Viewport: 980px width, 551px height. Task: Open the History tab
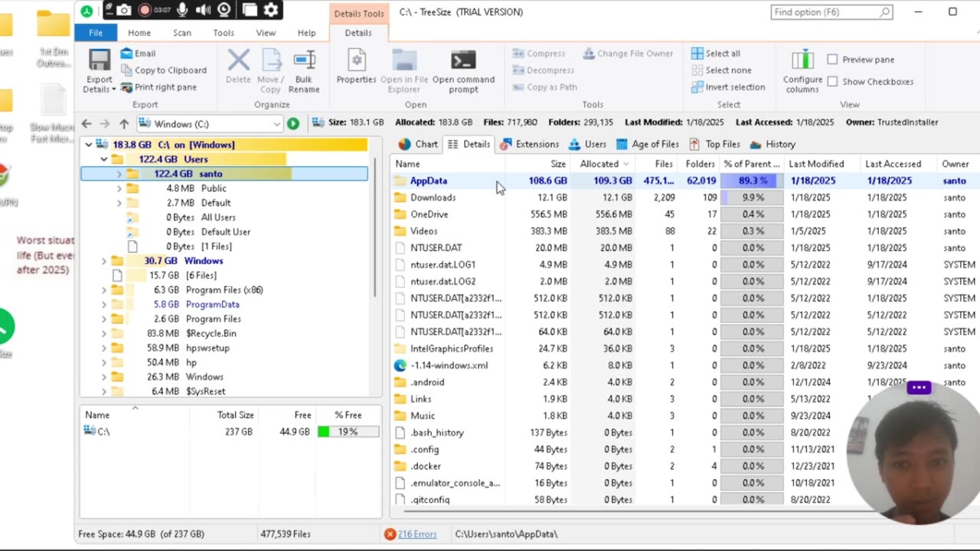pos(773,144)
